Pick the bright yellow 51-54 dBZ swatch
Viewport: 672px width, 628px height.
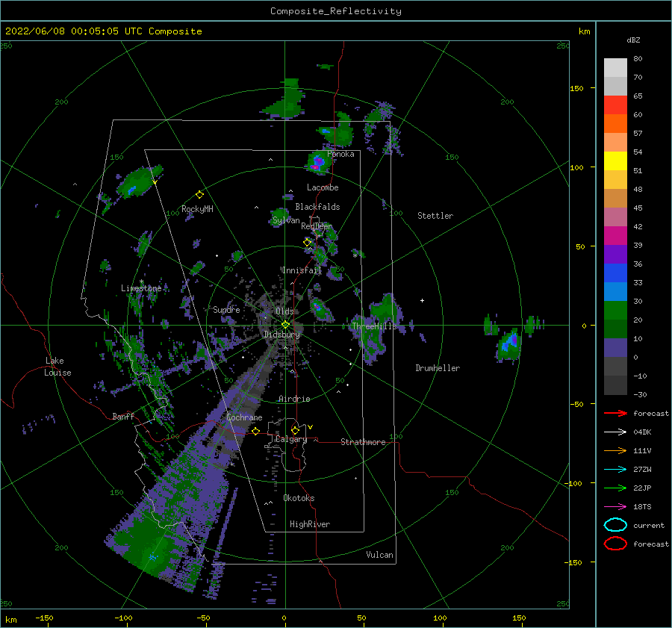pos(615,161)
